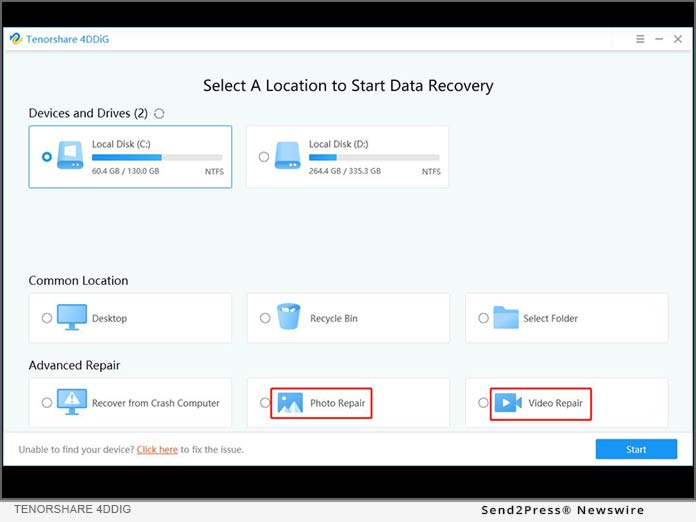
Task: Click the Recover from Crash Computer icon
Action: (71, 403)
